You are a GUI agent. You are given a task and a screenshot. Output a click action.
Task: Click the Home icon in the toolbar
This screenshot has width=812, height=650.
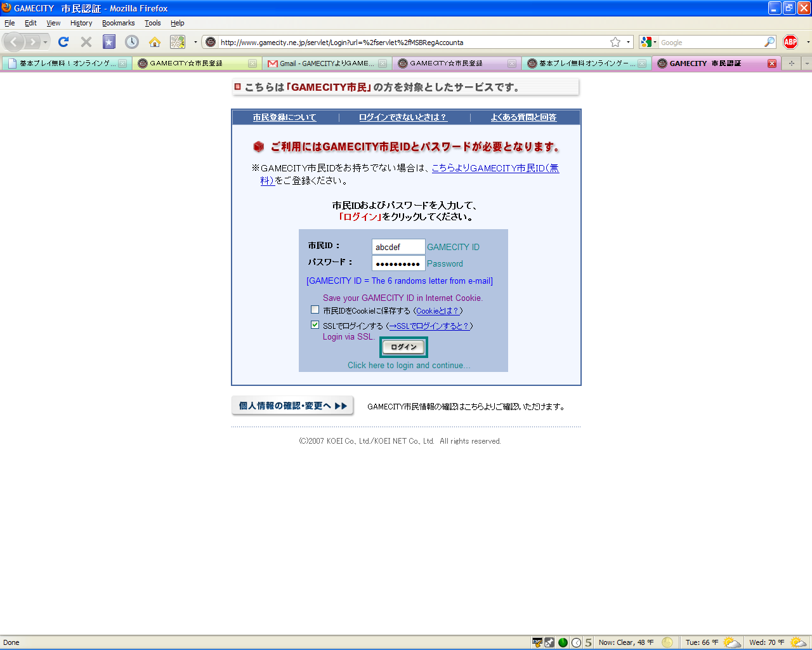pos(154,42)
